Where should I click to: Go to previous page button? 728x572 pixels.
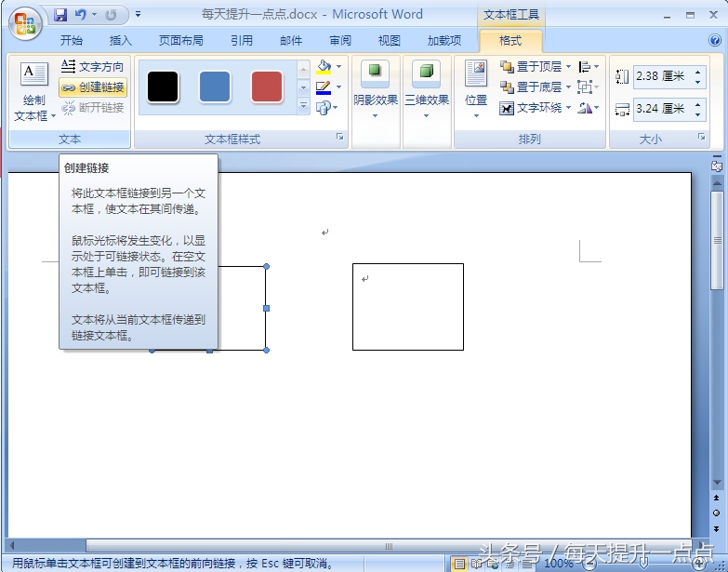coord(717,498)
